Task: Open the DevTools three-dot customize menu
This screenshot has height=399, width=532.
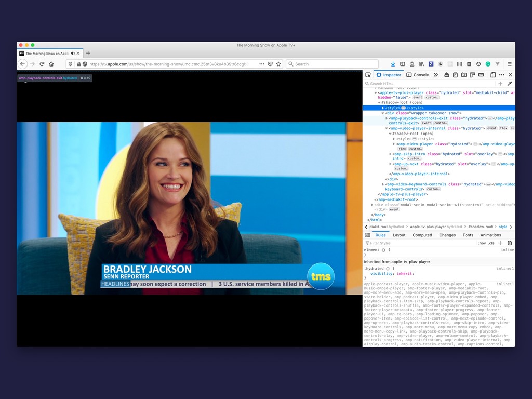Action: coord(502,75)
